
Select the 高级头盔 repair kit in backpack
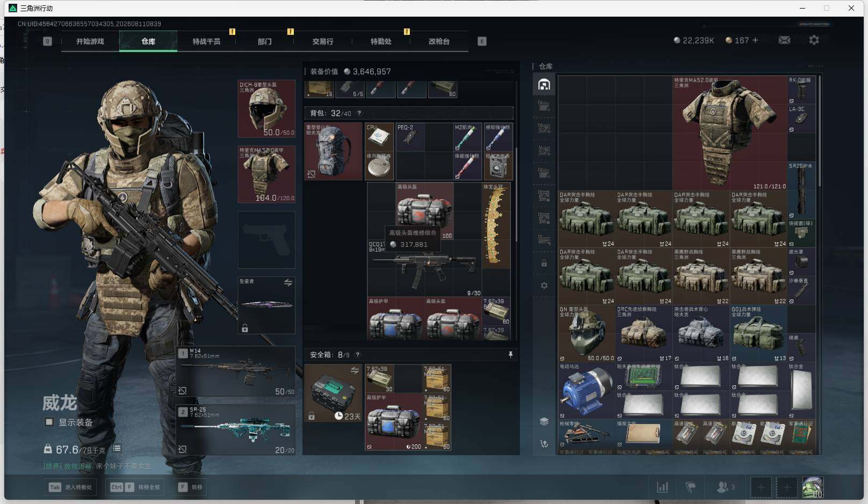(x=424, y=211)
